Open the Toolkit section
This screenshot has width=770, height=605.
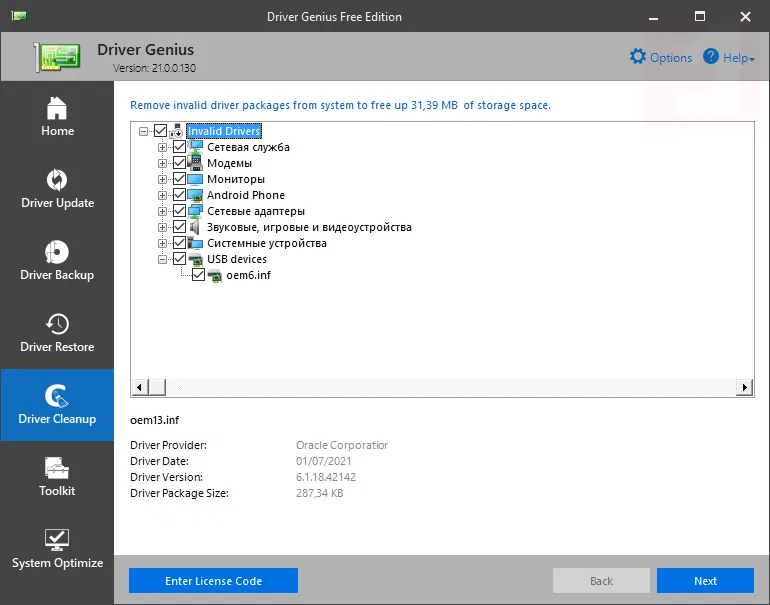pyautogui.click(x=57, y=476)
